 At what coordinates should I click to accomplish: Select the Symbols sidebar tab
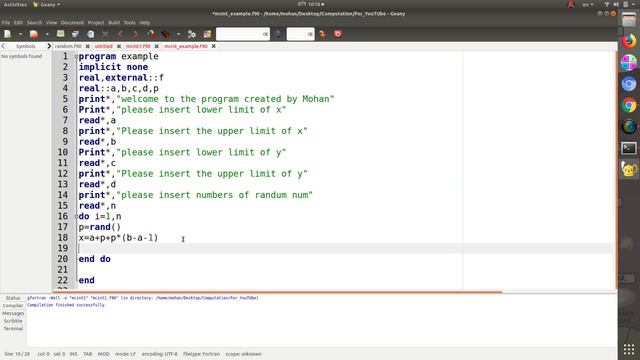point(26,47)
